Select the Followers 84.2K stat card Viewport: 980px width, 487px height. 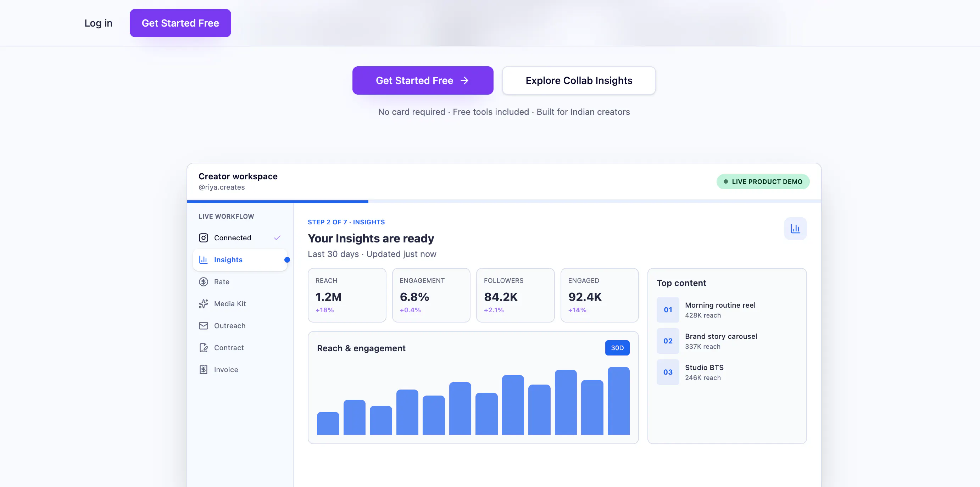pos(515,295)
